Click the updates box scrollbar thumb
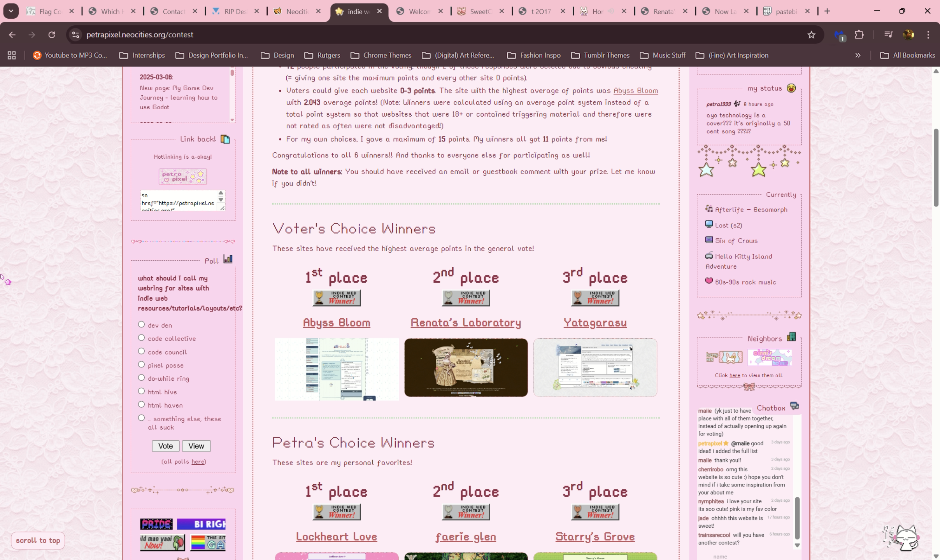Screen dimensions: 940x560 tap(232, 72)
